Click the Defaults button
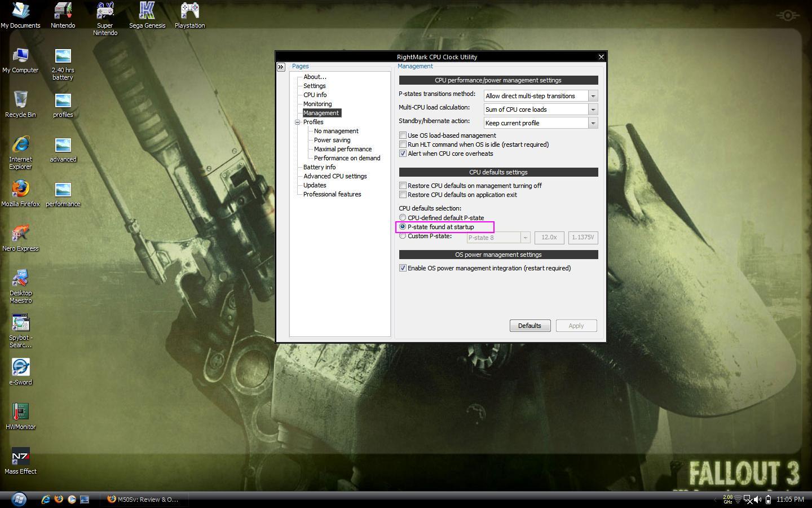The height and width of the screenshot is (508, 812). 530,326
